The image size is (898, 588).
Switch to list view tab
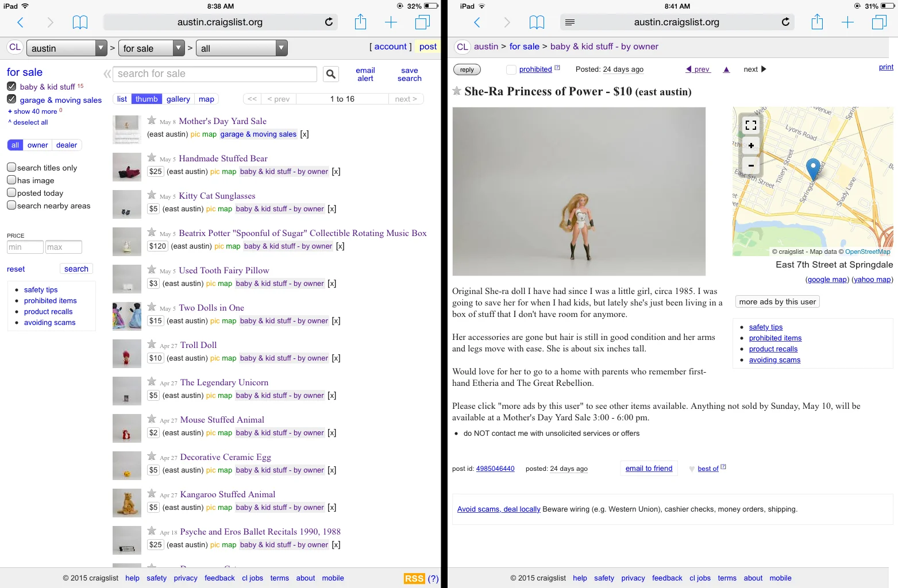[x=122, y=99]
